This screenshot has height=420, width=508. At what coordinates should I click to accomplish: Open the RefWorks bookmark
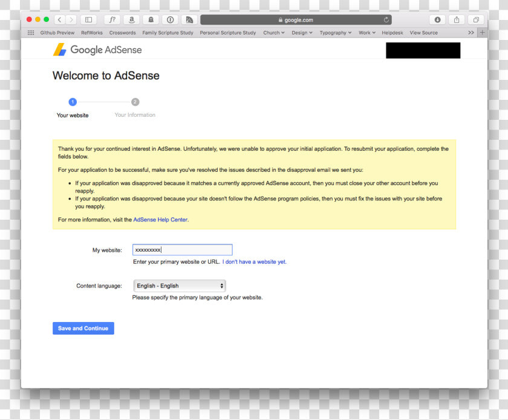pyautogui.click(x=92, y=33)
